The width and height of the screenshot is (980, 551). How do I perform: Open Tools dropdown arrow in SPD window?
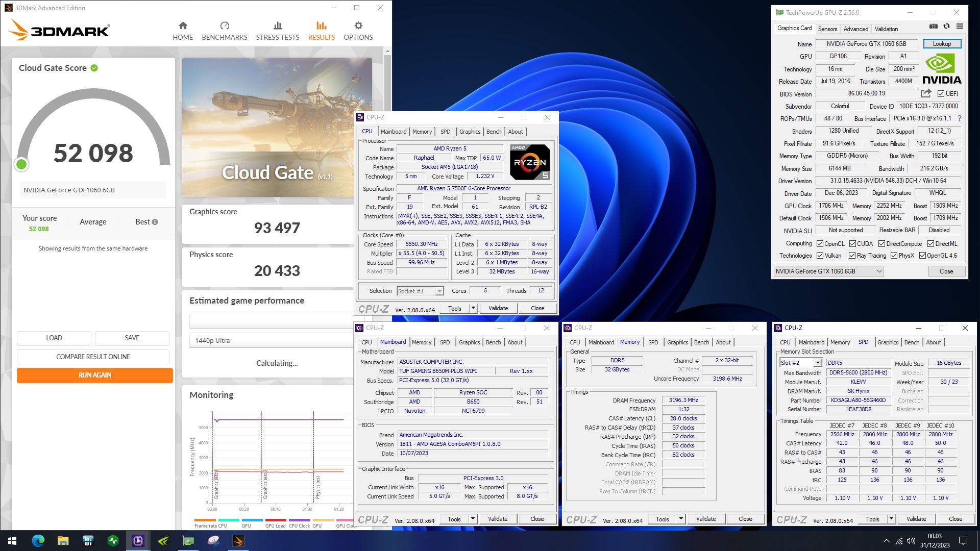[x=891, y=519]
